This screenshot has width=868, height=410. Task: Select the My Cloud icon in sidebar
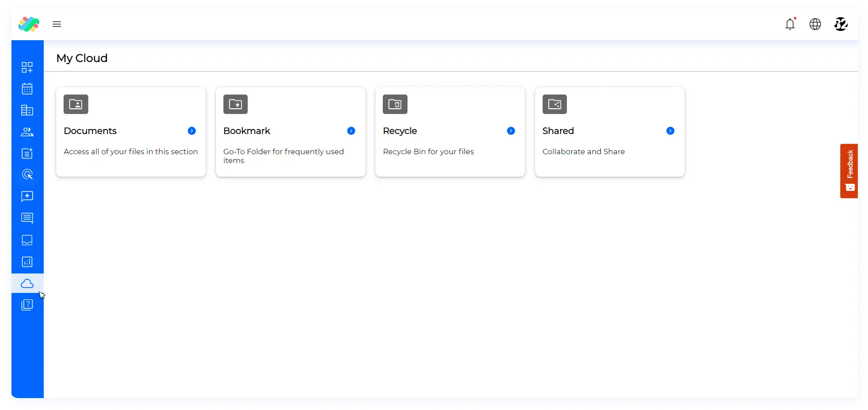click(27, 283)
